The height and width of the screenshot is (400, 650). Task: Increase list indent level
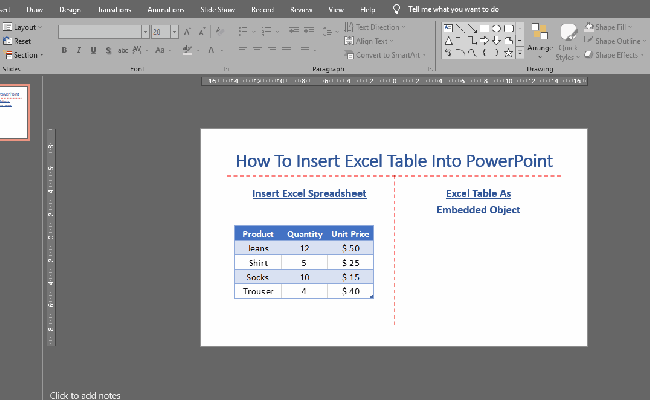coord(309,30)
